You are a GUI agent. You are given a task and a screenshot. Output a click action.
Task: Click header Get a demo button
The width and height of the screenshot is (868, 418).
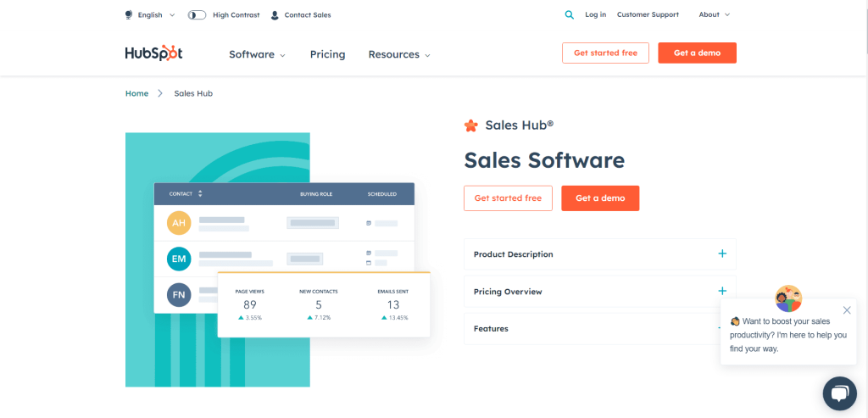tap(697, 53)
